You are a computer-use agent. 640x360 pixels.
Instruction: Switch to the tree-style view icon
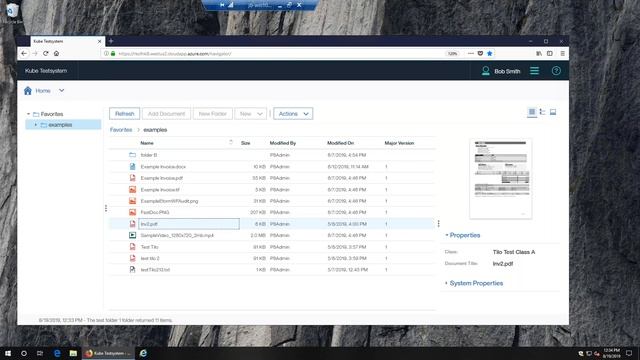(542, 112)
